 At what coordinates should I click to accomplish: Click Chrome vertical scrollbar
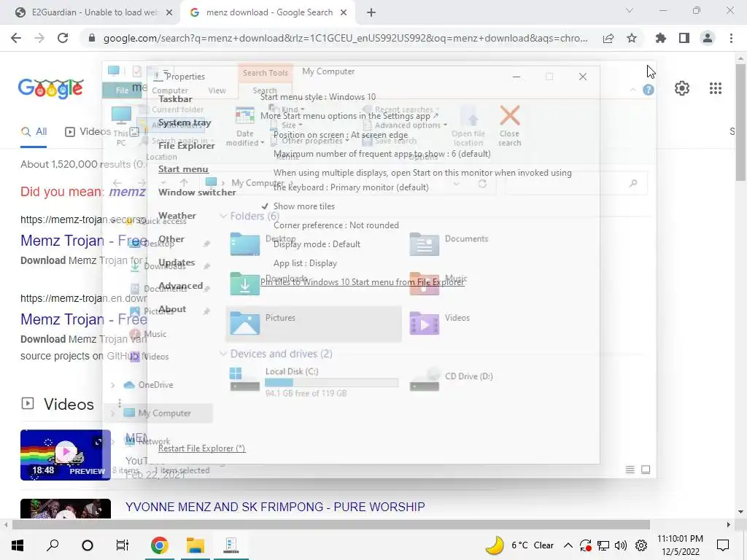coord(740,122)
